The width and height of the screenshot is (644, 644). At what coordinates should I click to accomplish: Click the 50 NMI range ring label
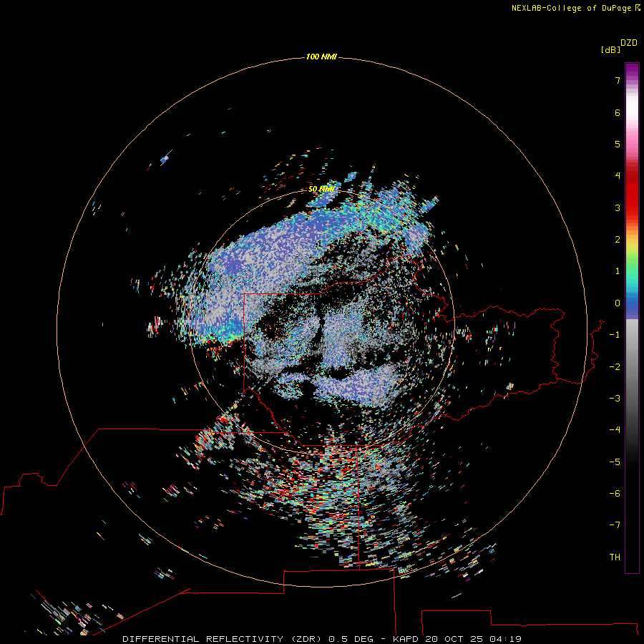tap(321, 190)
